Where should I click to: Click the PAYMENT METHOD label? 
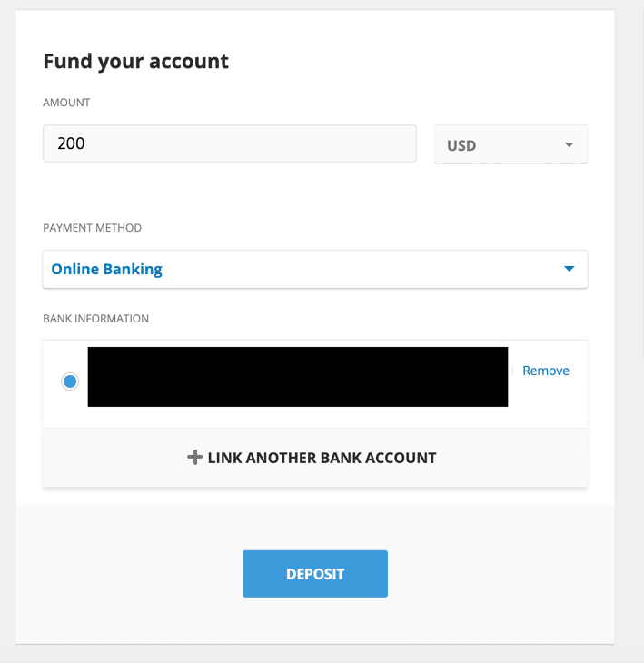pos(93,228)
